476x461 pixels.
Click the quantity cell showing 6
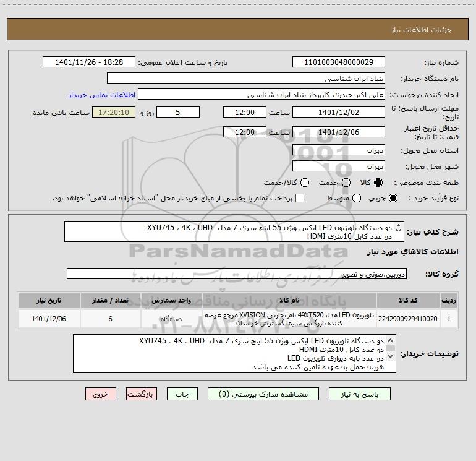(x=110, y=319)
